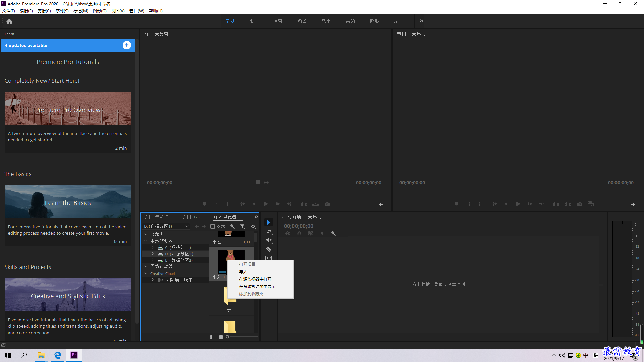Mark out point in source monitor
This screenshot has height=362, width=644.
[x=227, y=204]
